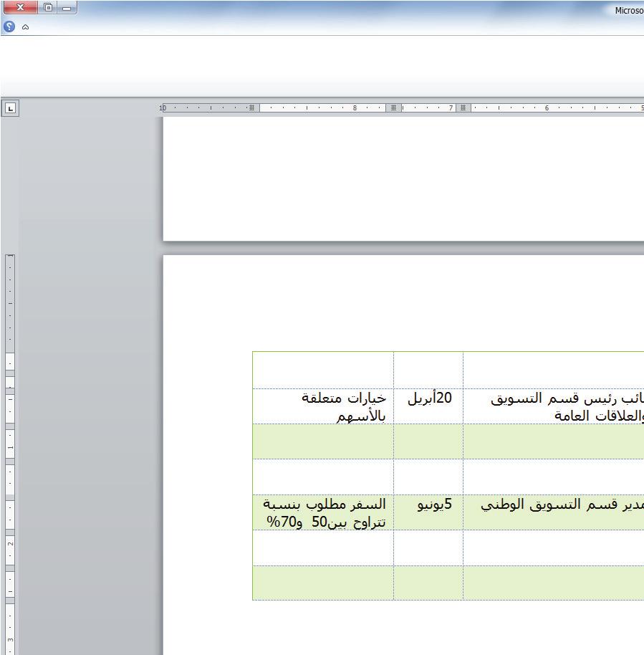Click the vertical ruler at mark 1

[x=11, y=447]
